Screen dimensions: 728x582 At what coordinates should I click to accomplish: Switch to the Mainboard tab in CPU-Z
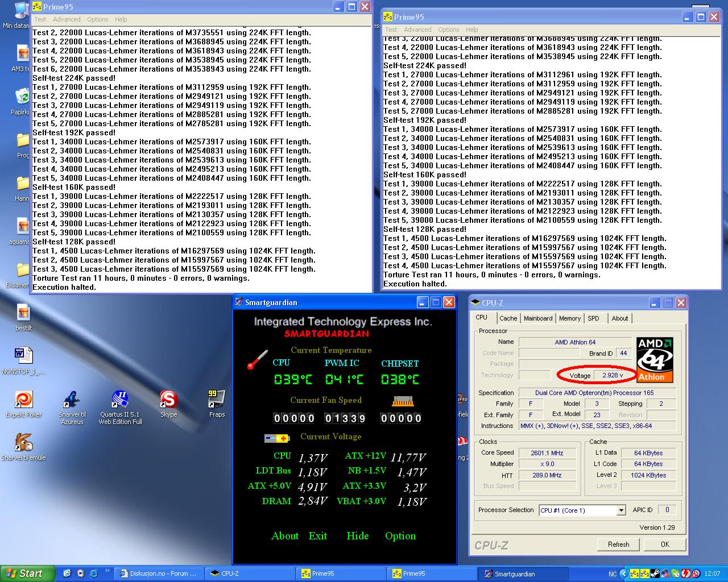pyautogui.click(x=538, y=318)
